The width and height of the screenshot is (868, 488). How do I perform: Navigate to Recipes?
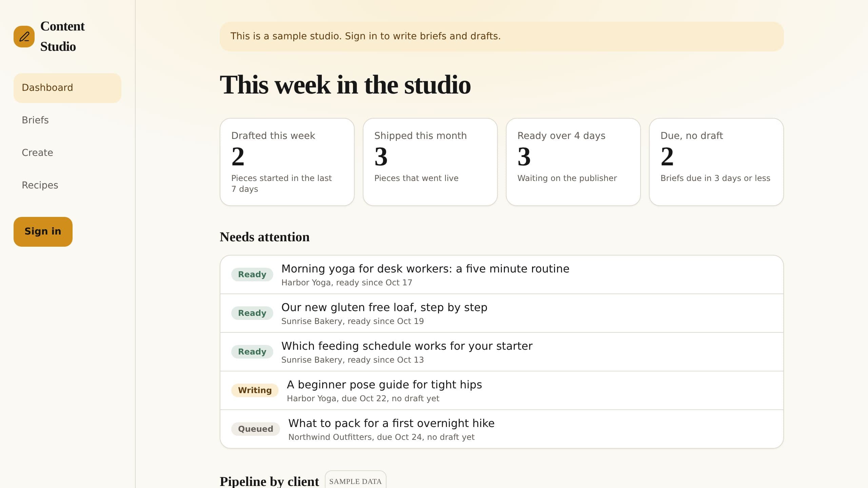[67, 185]
